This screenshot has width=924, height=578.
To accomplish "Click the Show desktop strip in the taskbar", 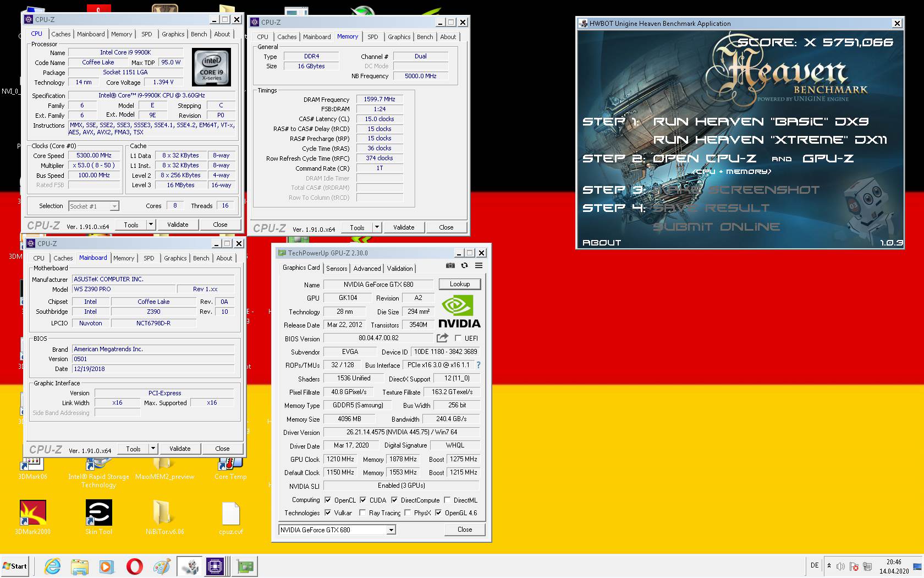I will tap(917, 566).
